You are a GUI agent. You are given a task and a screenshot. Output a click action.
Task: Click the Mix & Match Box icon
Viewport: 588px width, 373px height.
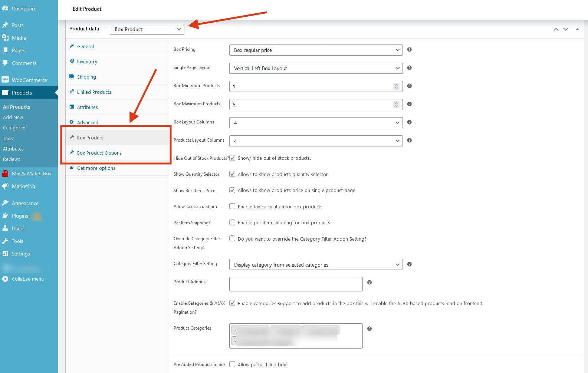[x=5, y=174]
